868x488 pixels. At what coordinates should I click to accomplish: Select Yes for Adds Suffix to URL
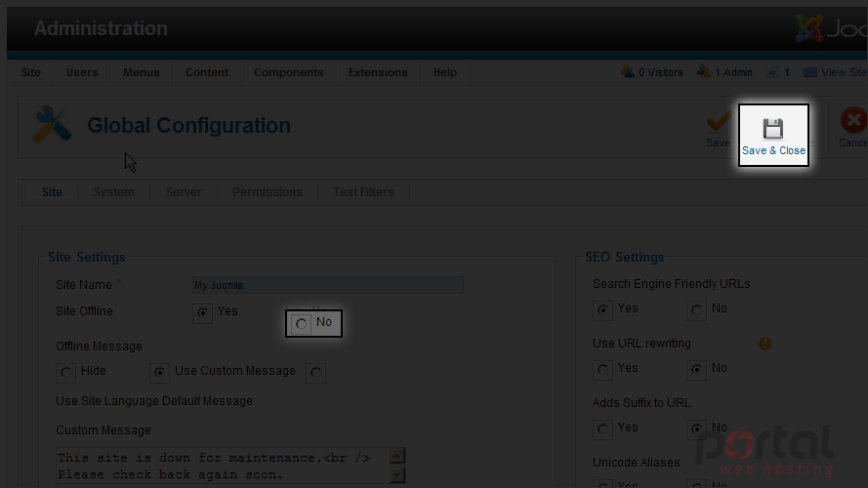click(602, 429)
